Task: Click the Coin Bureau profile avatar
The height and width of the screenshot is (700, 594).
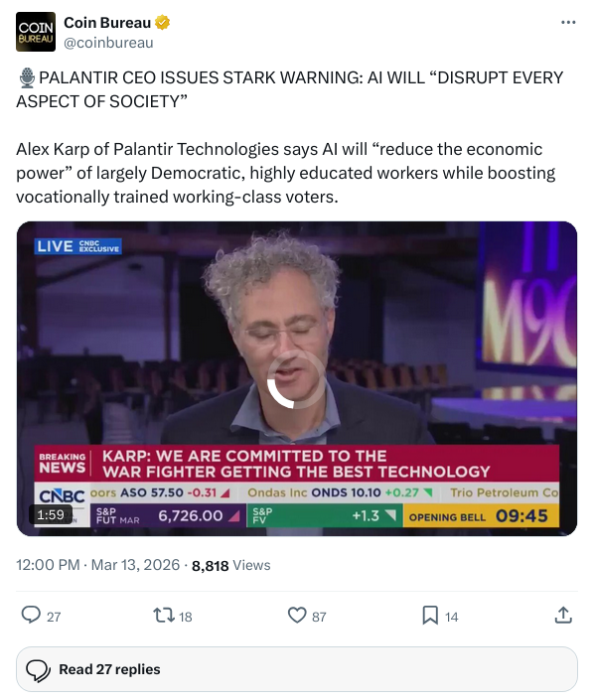Action: [36, 32]
